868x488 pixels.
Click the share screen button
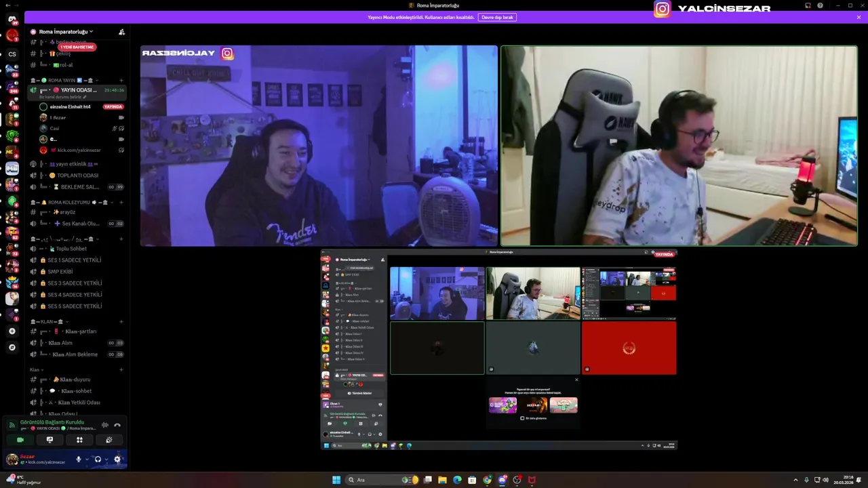click(x=50, y=440)
